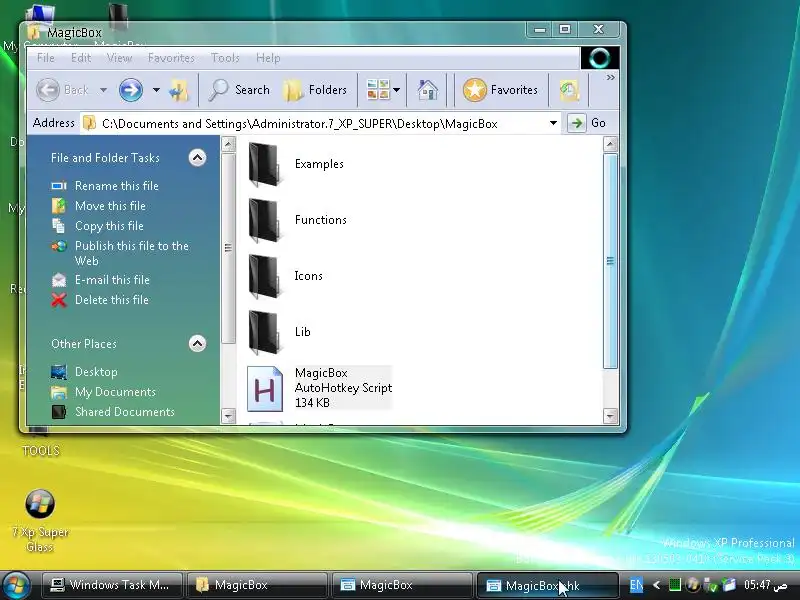Image resolution: width=800 pixels, height=600 pixels.
Task: Click the Examples folder name
Action: [x=319, y=164]
